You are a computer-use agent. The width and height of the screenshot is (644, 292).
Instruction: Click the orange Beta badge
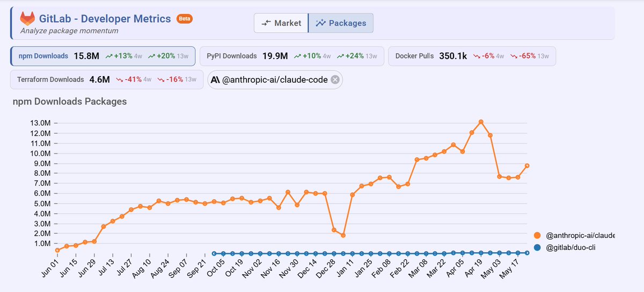184,19
